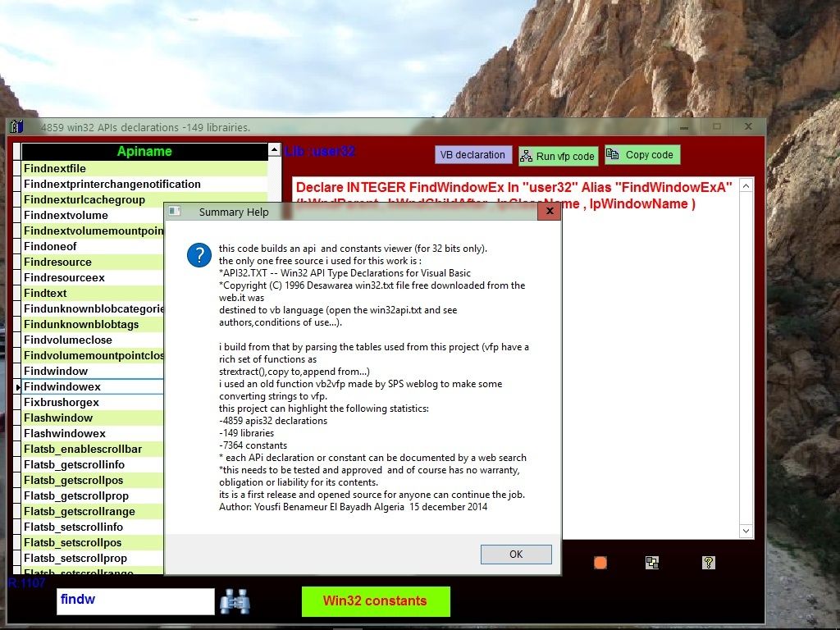Click the VB declaration button

click(472, 154)
